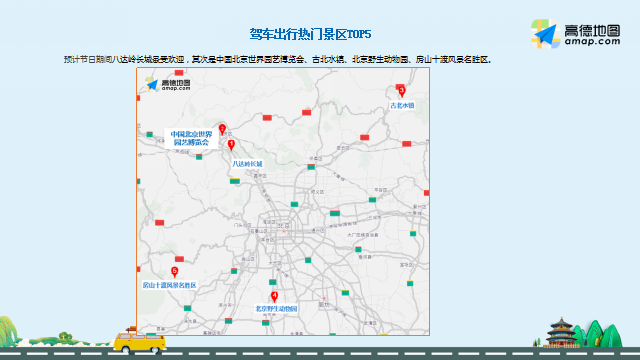Select the 古北水镇 map label

coord(402,106)
